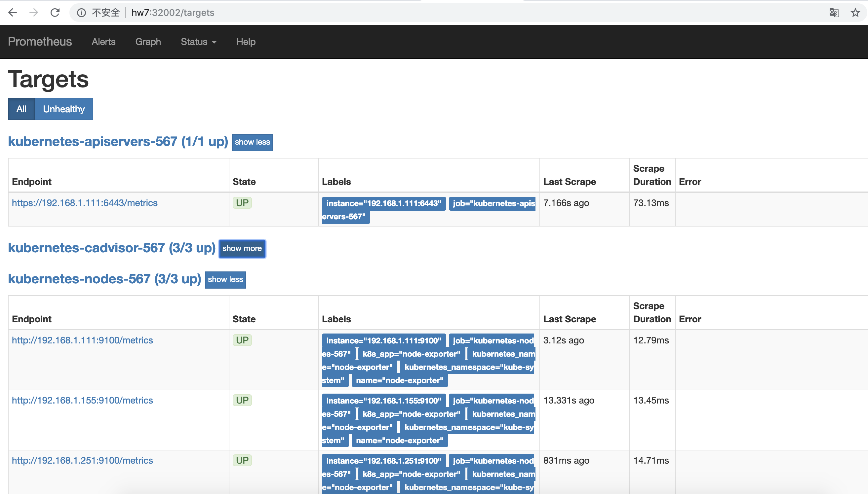Bookmark this page with the star icon
The width and height of the screenshot is (868, 494).
(x=855, y=13)
